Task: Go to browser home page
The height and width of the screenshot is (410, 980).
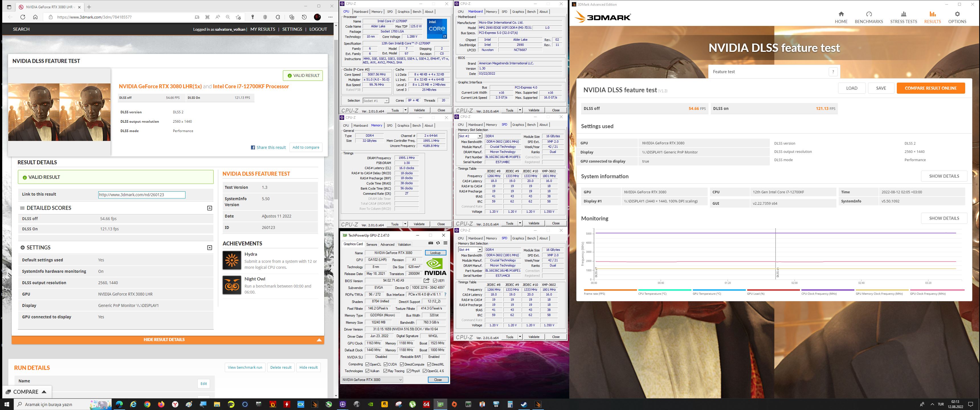Action: [x=35, y=17]
